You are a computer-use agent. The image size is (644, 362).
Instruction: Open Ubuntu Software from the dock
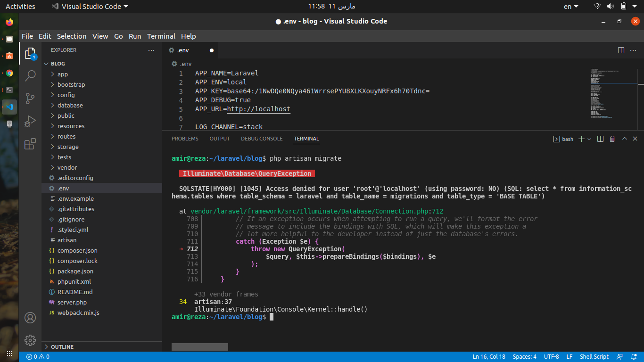[9, 56]
